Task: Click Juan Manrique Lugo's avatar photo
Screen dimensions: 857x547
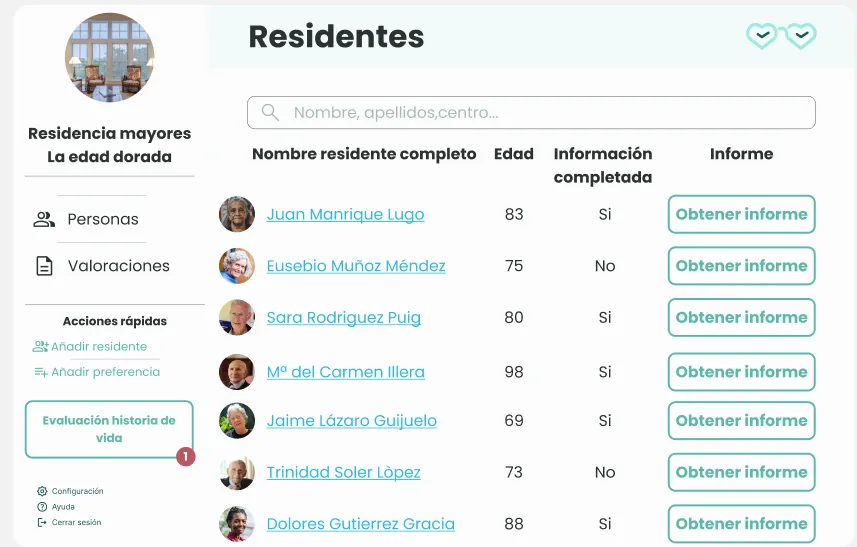Action: pyautogui.click(x=237, y=214)
